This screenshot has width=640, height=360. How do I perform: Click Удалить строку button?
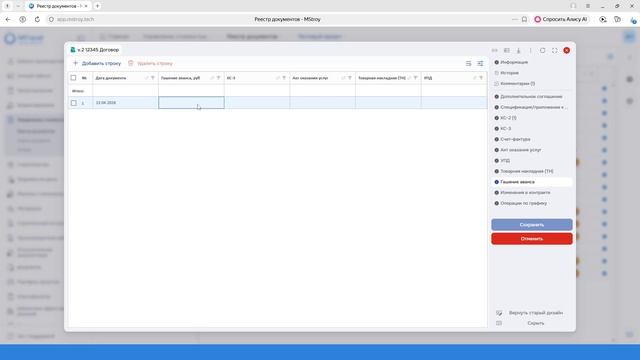[x=151, y=63]
